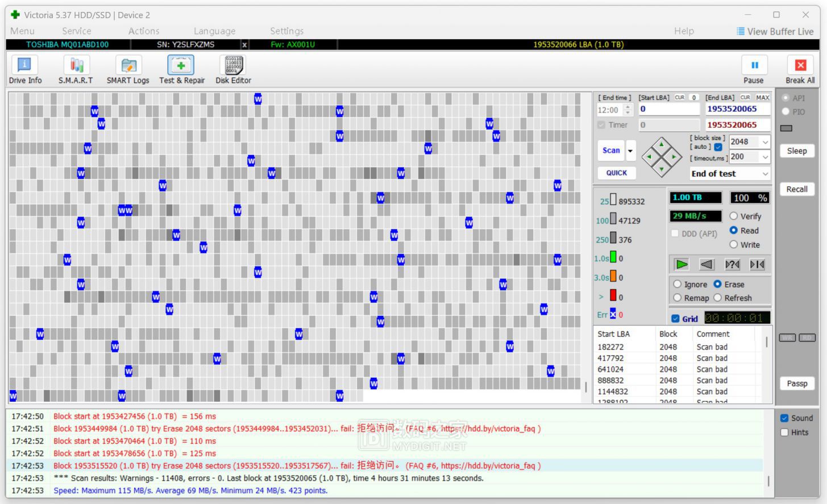This screenshot has height=504, width=827.
Task: Click the Scan button
Action: click(x=611, y=151)
